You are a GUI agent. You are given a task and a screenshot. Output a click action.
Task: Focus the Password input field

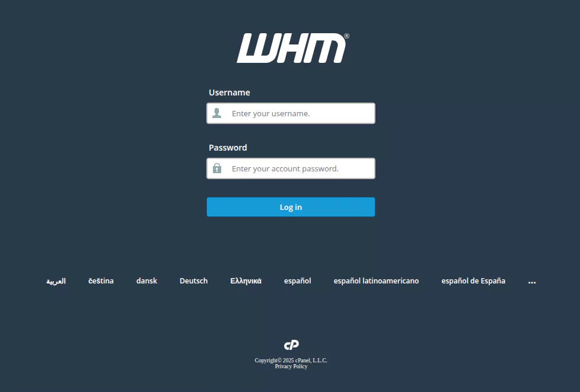click(291, 168)
